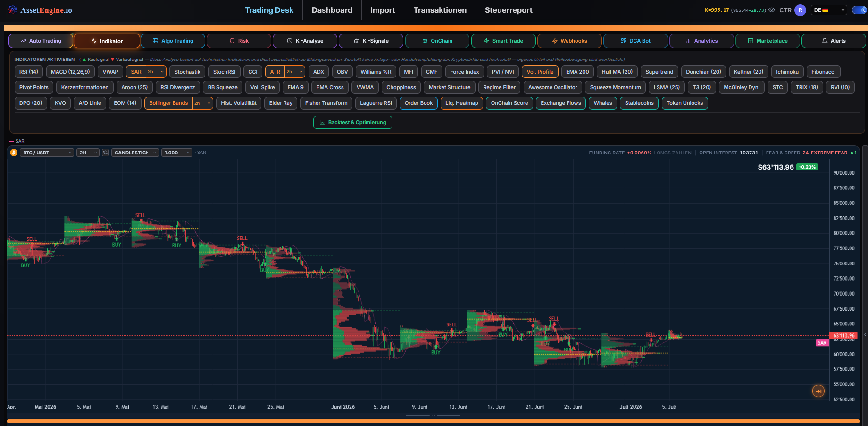Enable the Exchange Flows indicator
The image size is (868, 426).
561,103
